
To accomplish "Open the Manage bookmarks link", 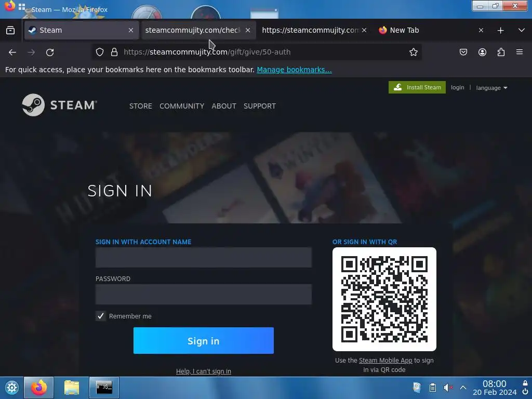I will point(294,70).
